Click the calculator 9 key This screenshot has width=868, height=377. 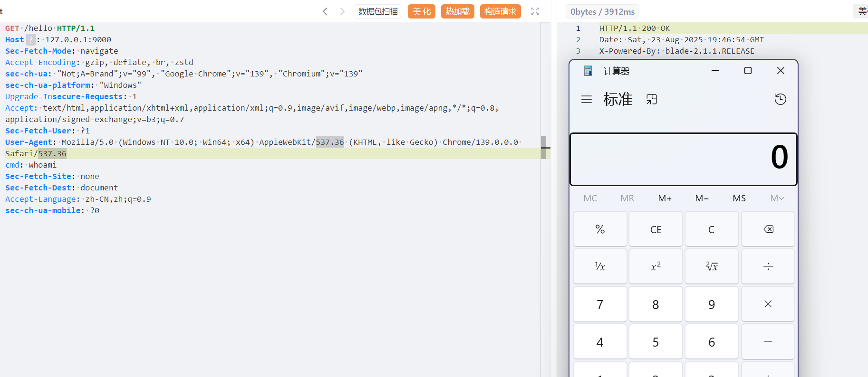pos(712,304)
